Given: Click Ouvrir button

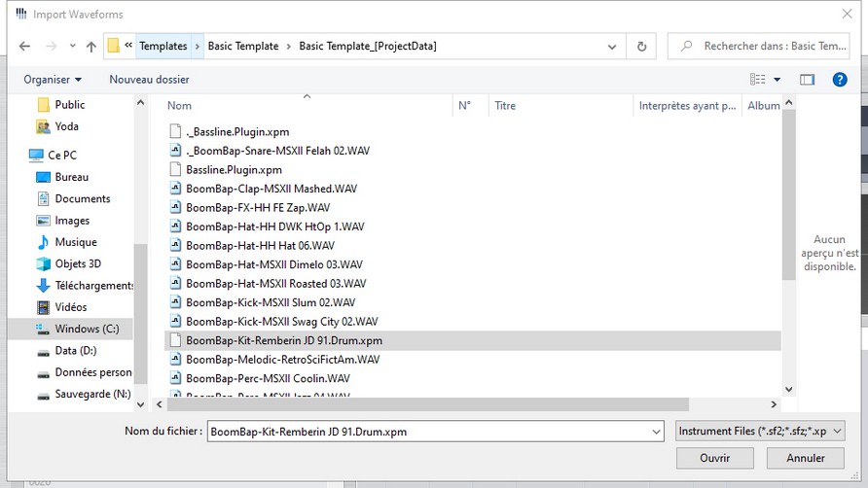Looking at the screenshot, I should click(714, 458).
